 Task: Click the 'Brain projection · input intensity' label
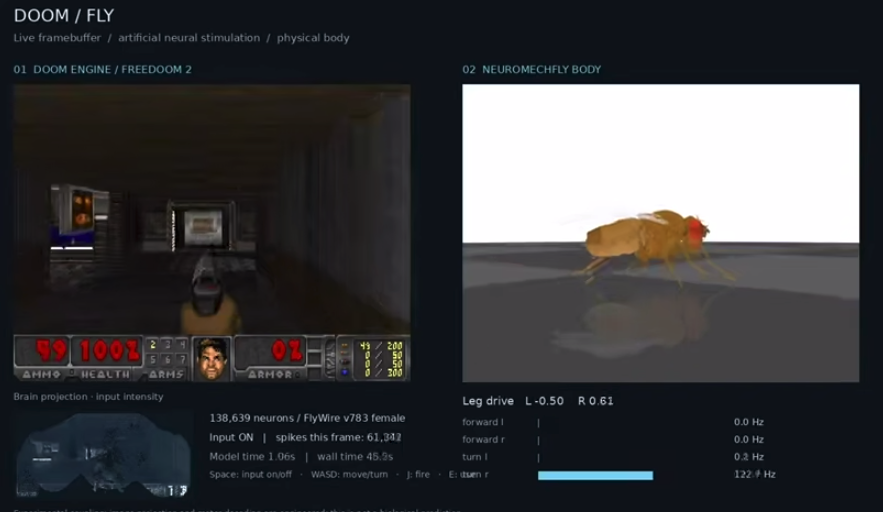point(88,397)
